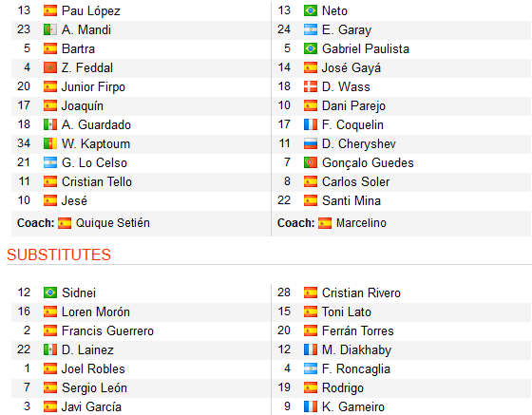Select Junior Firpo from the lineup
532x415 pixels.
(x=93, y=87)
